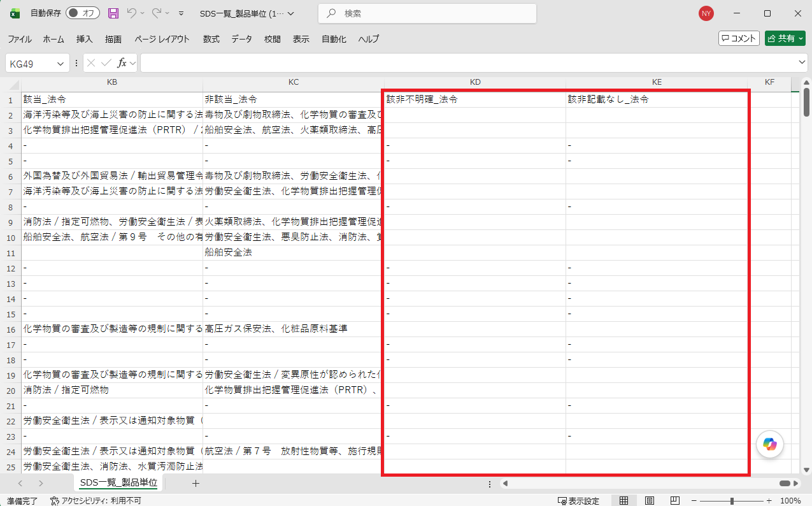Click the Enter checkmark formula bar icon
The image size is (812, 506).
tap(106, 63)
